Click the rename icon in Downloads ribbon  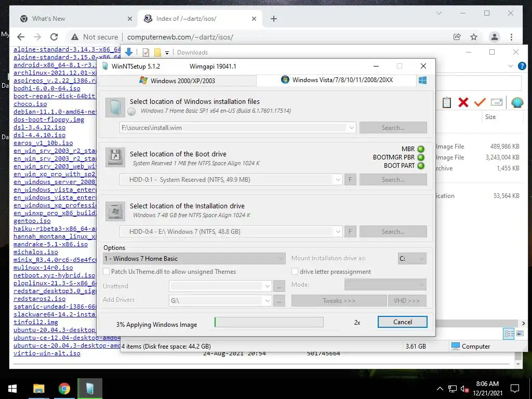click(x=496, y=102)
